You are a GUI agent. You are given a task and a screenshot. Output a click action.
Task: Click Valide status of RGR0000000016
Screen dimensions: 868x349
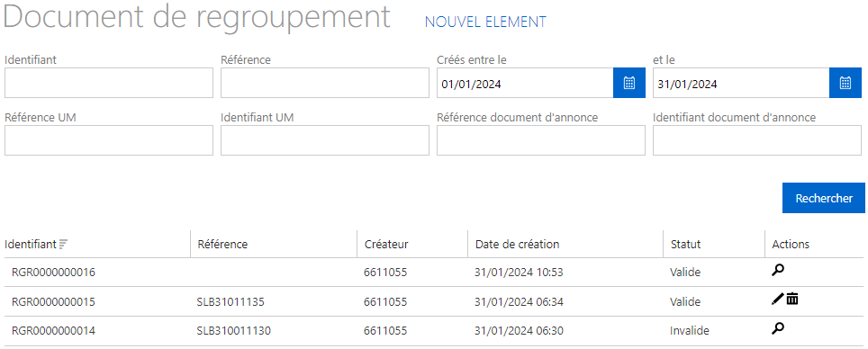685,273
